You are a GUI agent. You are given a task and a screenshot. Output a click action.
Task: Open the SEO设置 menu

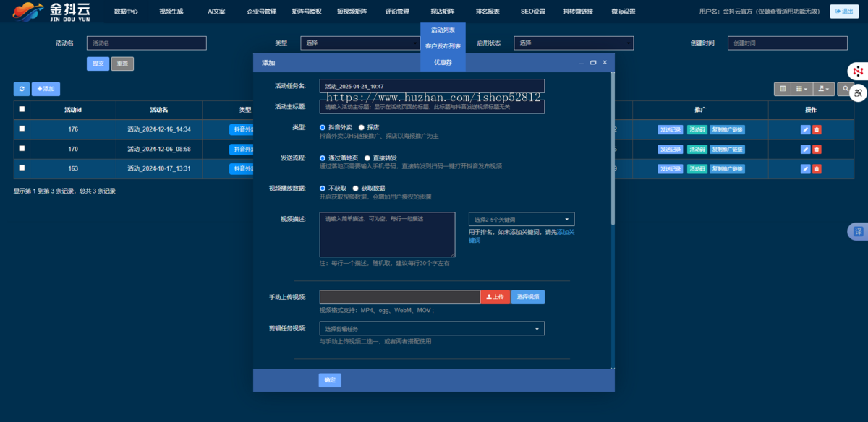point(533,12)
